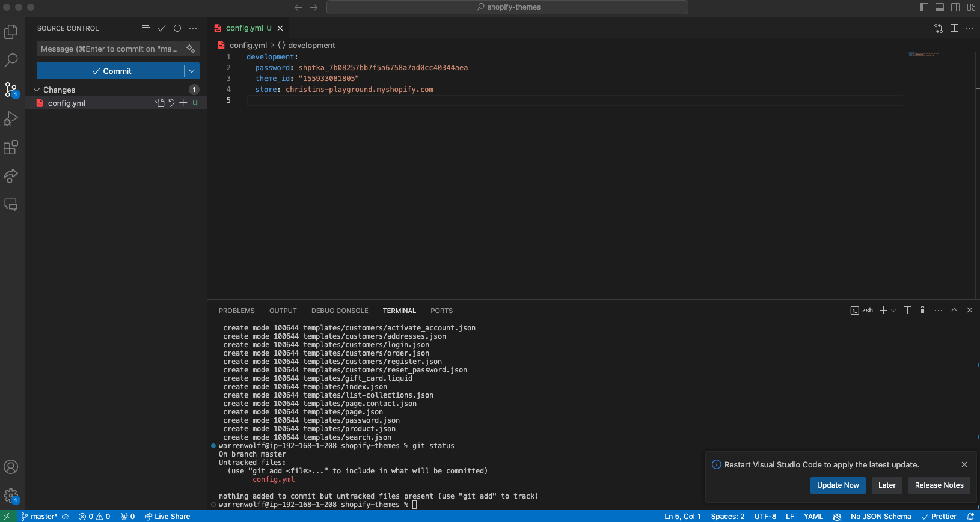Open Run and Debug view

coord(11,118)
